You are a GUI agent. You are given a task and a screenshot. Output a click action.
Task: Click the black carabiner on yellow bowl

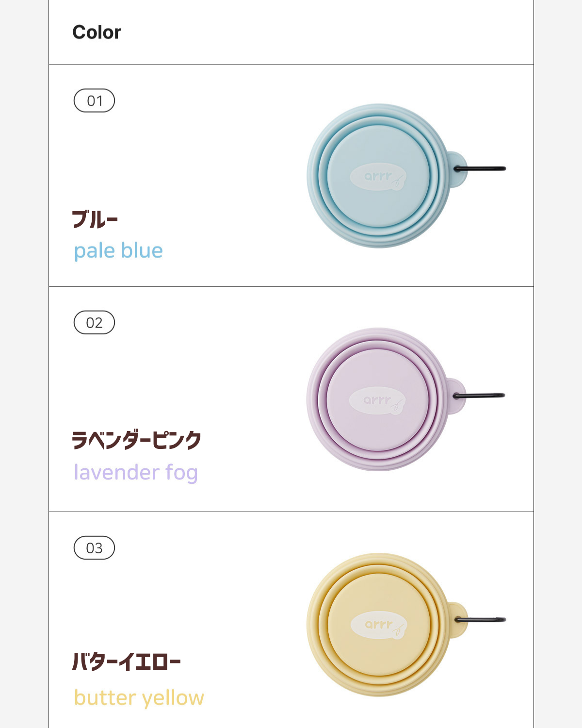click(x=480, y=620)
